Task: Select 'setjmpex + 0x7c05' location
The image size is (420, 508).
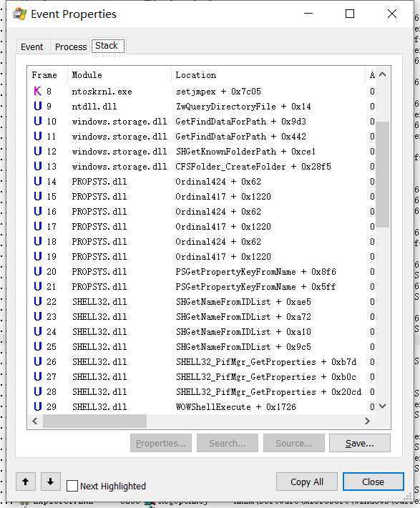Action: [218, 92]
